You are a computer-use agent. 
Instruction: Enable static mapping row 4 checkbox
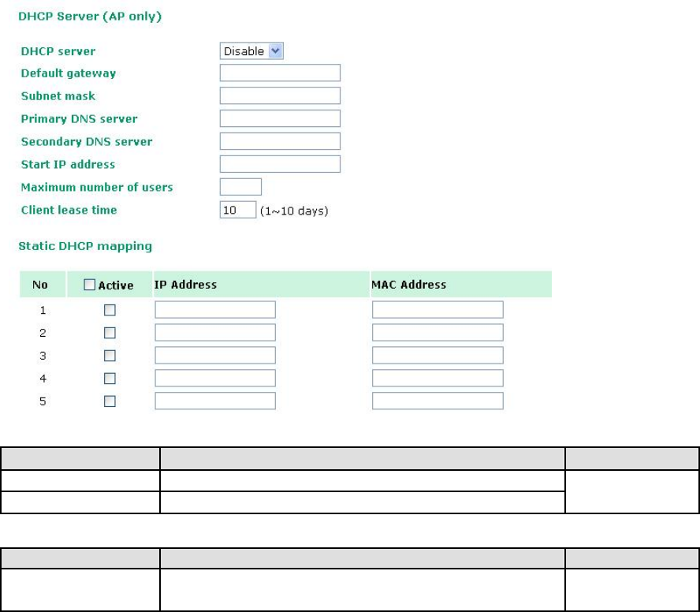tap(110, 379)
